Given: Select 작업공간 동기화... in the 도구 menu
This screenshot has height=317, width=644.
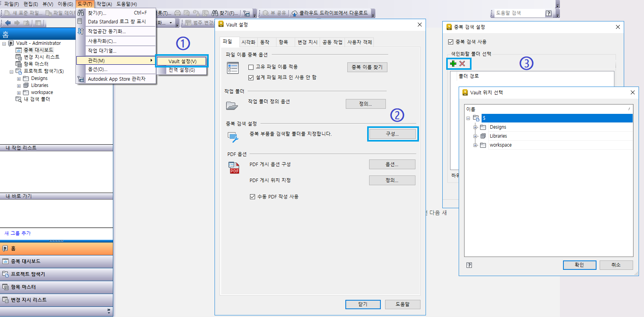Looking at the screenshot, I should 116,31.
